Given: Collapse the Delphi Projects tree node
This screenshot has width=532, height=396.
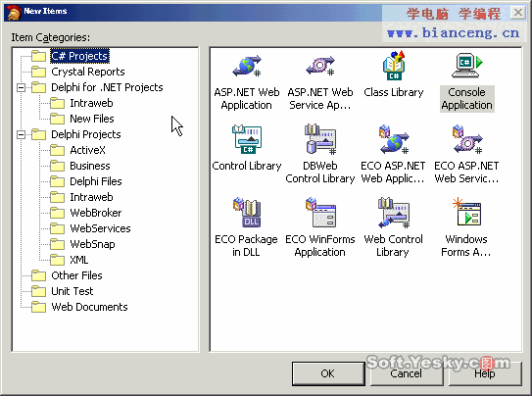Looking at the screenshot, I should click(x=21, y=135).
